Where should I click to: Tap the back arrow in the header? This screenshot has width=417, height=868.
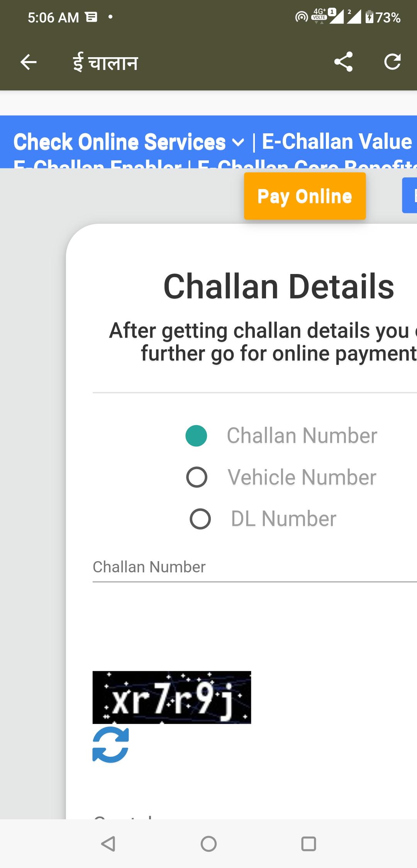pos(28,62)
